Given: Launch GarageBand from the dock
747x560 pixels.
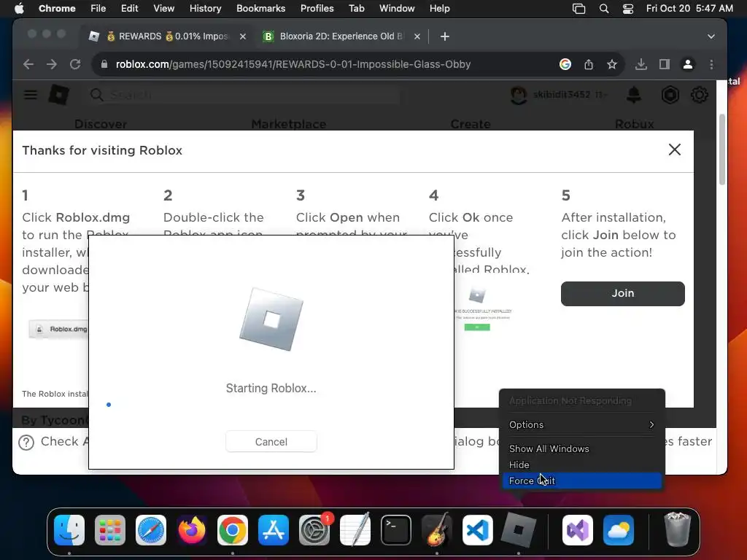Looking at the screenshot, I should [x=437, y=530].
